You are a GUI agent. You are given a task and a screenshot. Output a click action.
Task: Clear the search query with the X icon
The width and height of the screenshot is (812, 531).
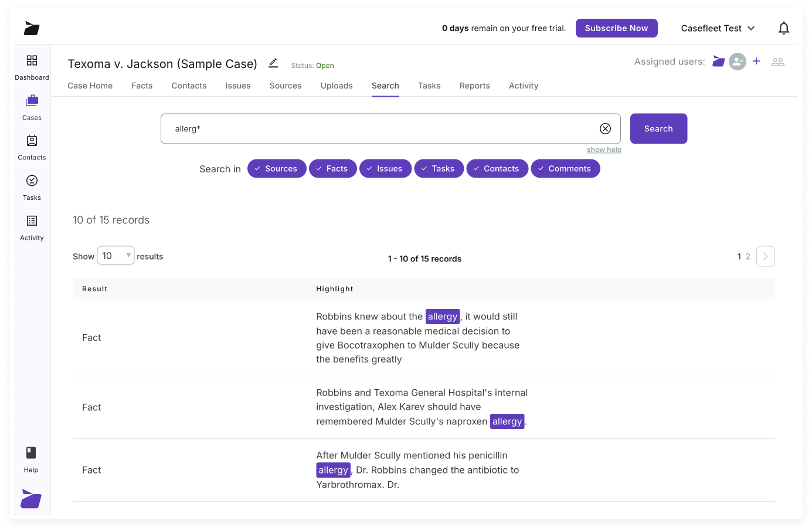[x=605, y=128]
